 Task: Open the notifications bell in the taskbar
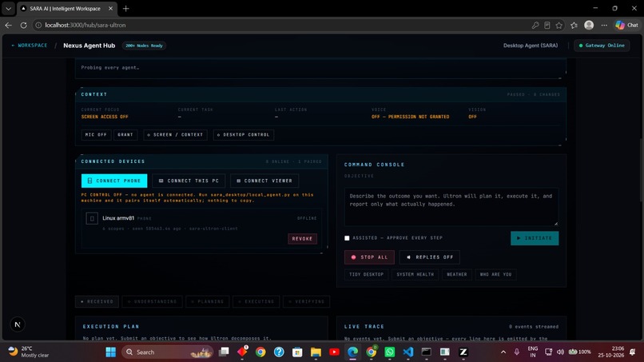tap(633, 352)
